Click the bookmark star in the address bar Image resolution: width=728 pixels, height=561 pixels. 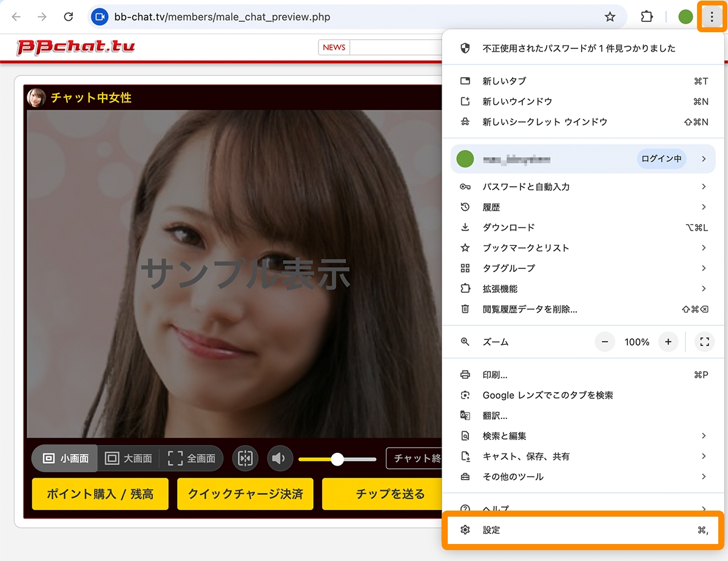click(x=610, y=16)
